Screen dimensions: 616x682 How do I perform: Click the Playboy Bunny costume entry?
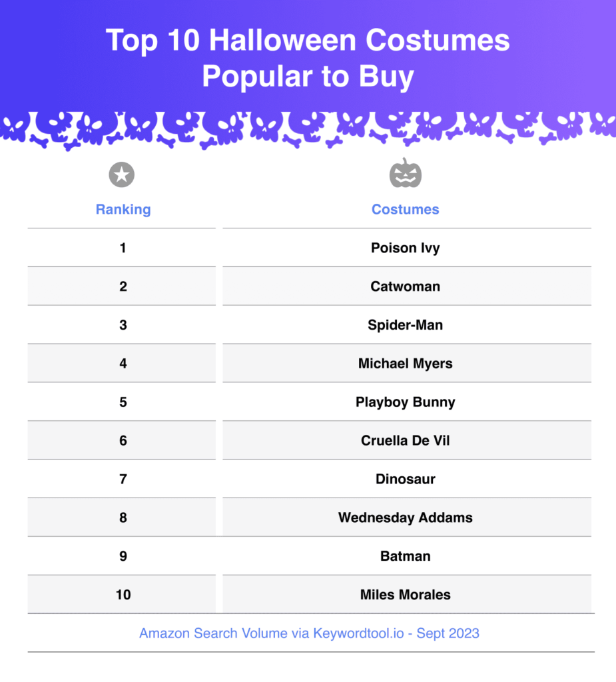(406, 402)
